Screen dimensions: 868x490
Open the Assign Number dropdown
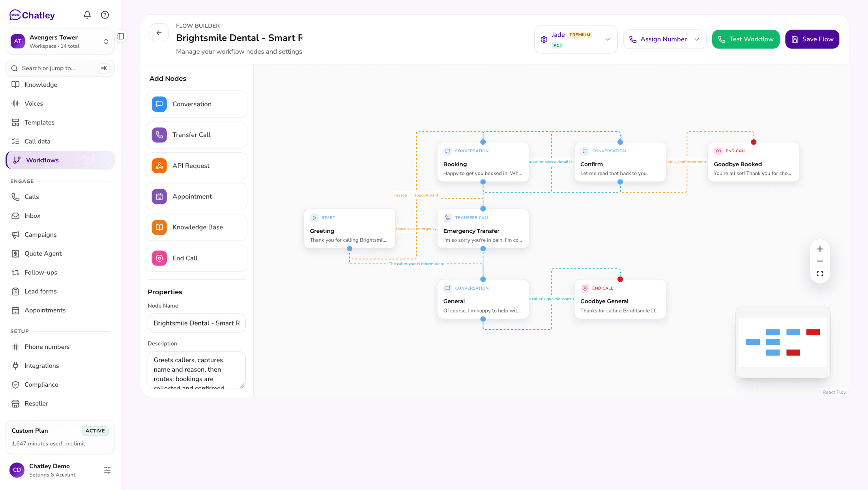(x=665, y=39)
